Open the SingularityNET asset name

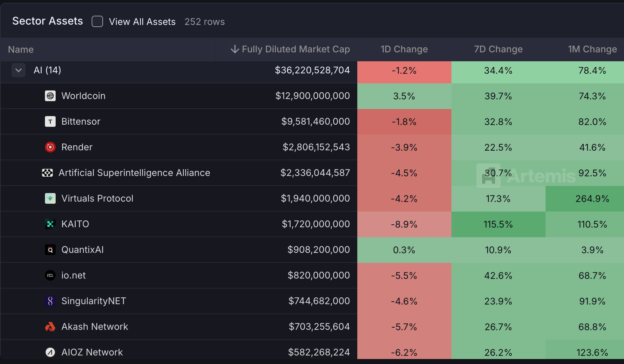(94, 301)
